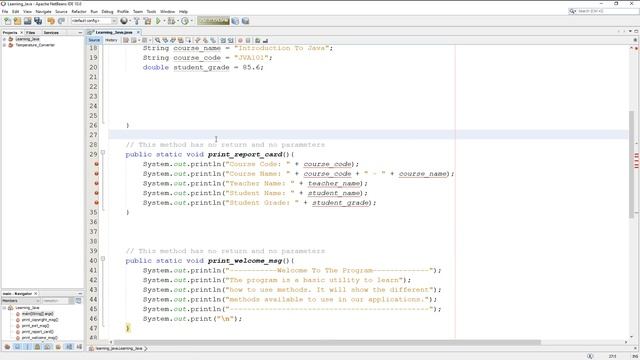Viewport: 640px width, 360px height.
Task: Toggle Rectangular Selection in the editor toolbar
Action: [x=189, y=40]
